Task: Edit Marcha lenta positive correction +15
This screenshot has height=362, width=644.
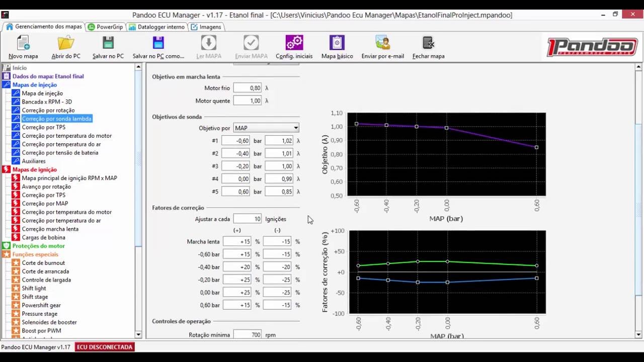Action: (237, 241)
